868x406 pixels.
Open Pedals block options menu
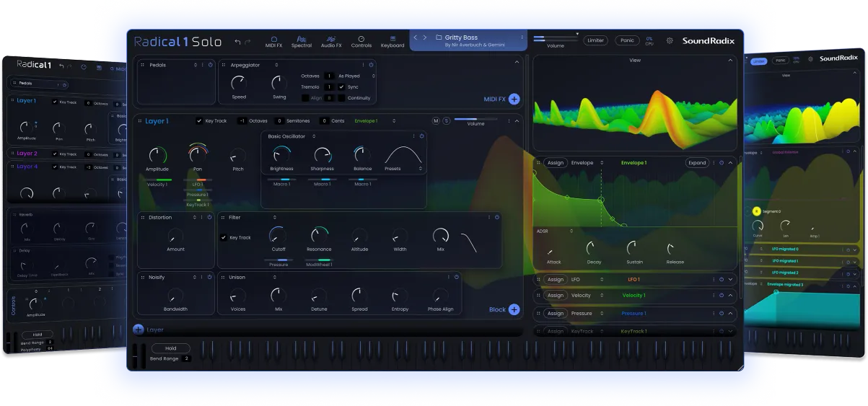coord(203,65)
